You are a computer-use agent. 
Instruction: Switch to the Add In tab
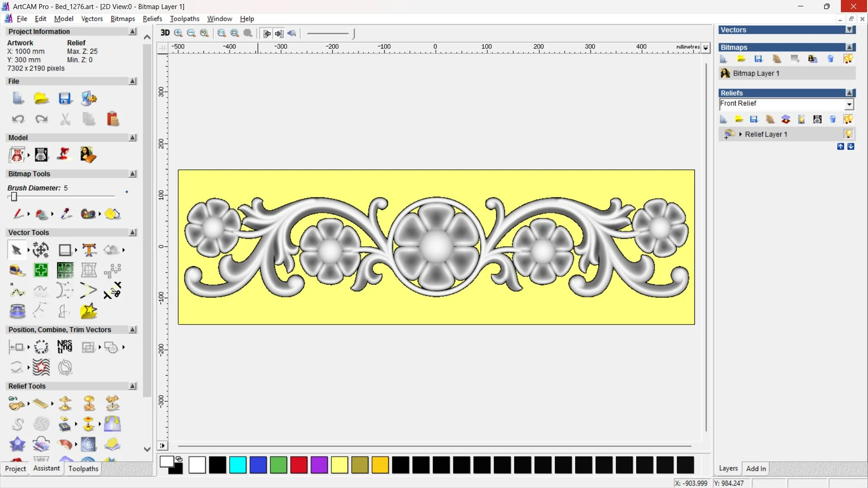click(x=756, y=469)
